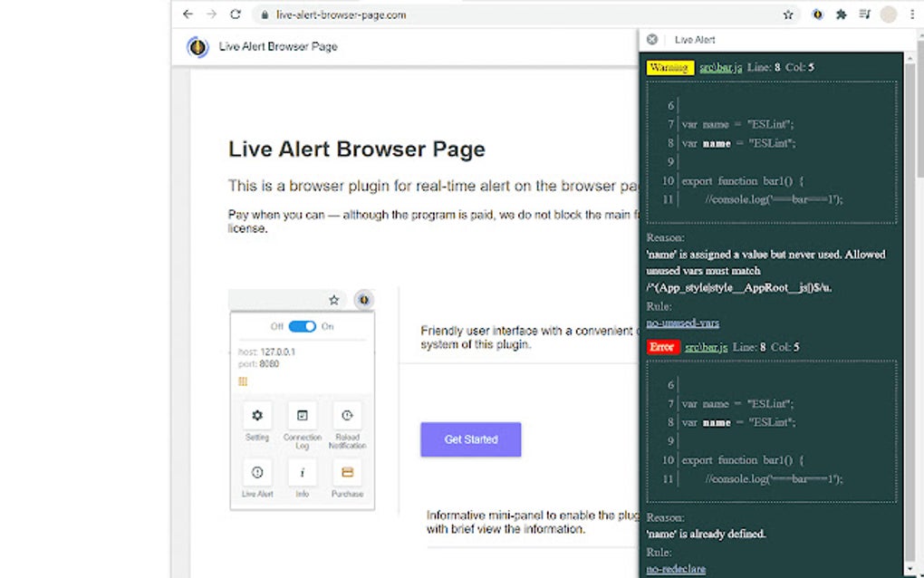Open the no-unused-vars rule link

pyautogui.click(x=682, y=323)
